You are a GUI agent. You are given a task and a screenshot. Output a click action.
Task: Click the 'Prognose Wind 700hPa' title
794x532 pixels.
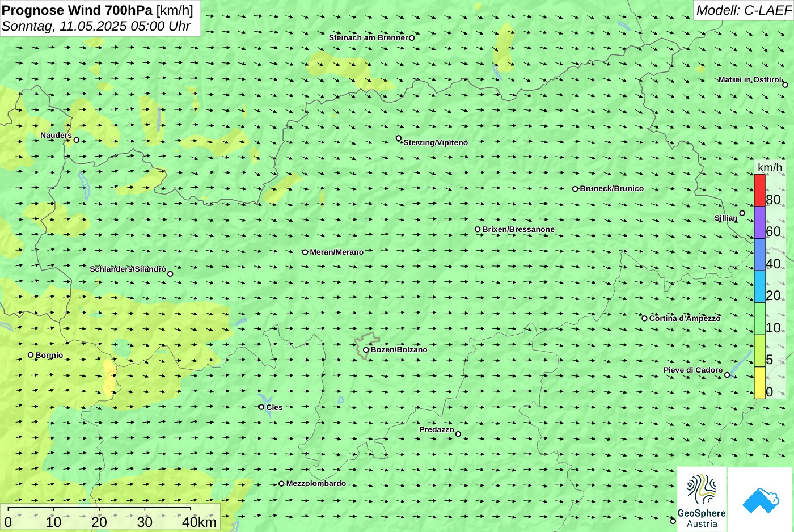click(x=77, y=10)
